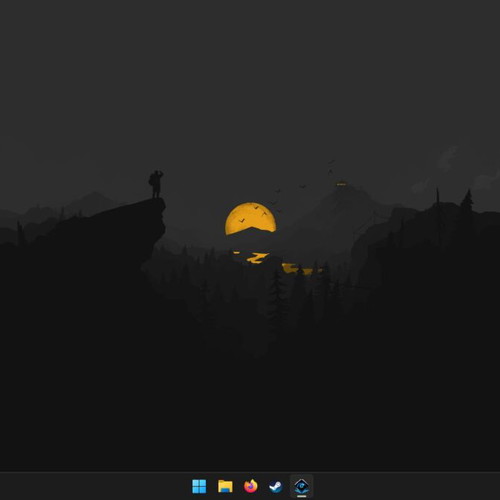The image size is (500, 500).
Task: Click the hiker silhouette on the cliff
Action: pyautogui.click(x=156, y=184)
